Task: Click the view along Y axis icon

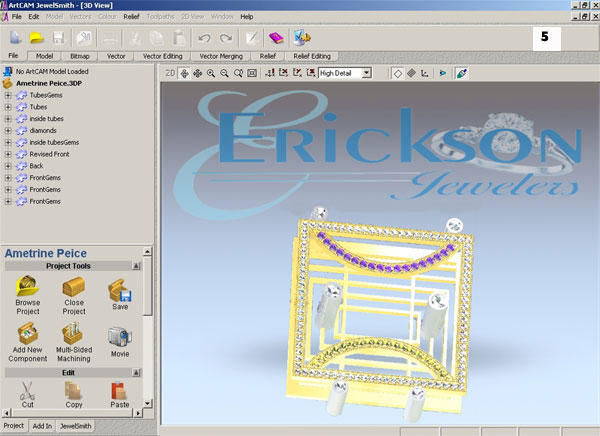Action: tap(297, 73)
